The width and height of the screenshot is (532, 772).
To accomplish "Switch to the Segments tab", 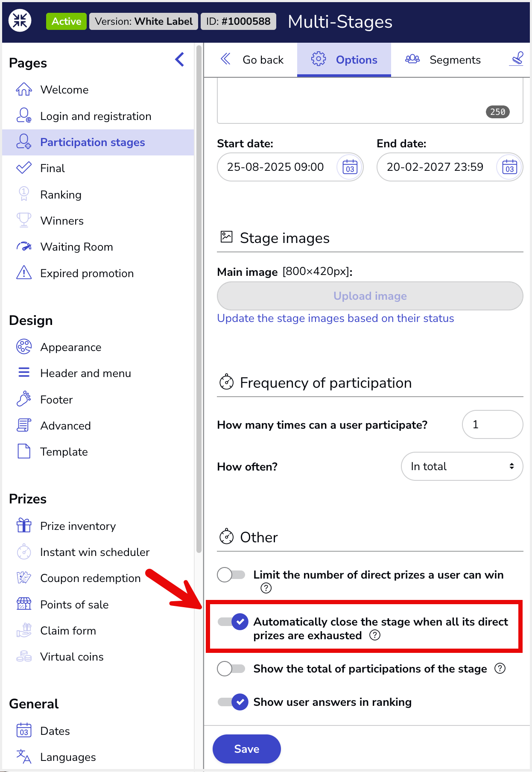I will 443,60.
